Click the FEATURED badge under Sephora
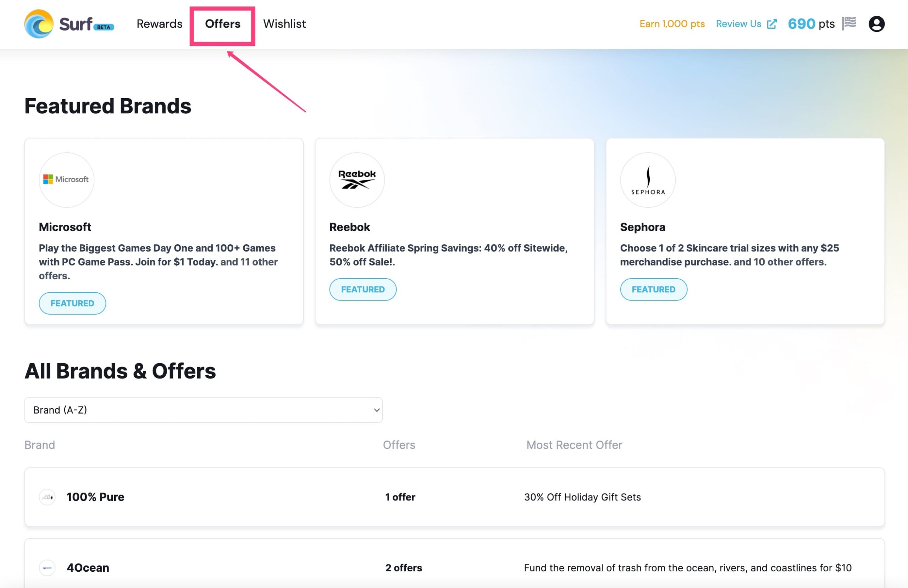The width and height of the screenshot is (908, 588). 653,290
